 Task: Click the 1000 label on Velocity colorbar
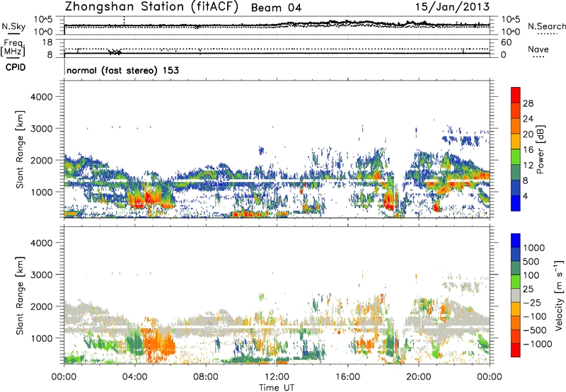(534, 248)
